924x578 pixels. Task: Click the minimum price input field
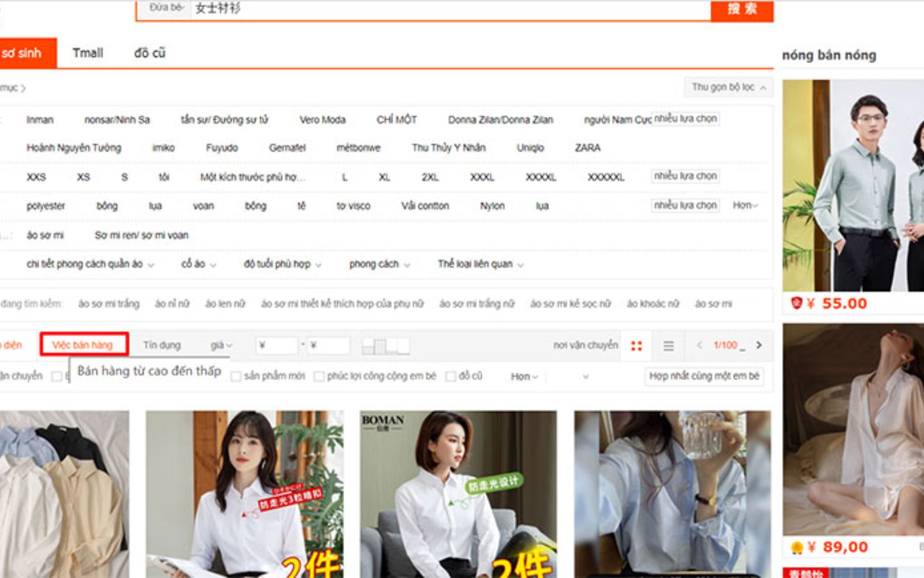277,346
